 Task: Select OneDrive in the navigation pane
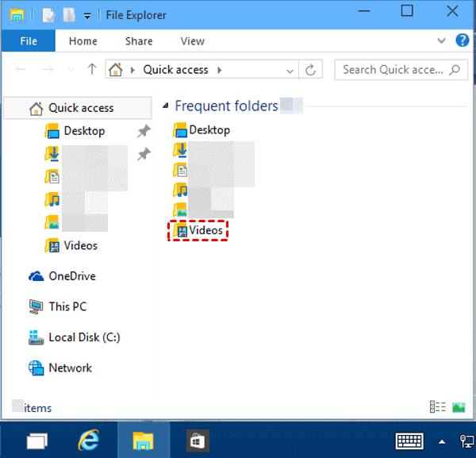pyautogui.click(x=62, y=276)
